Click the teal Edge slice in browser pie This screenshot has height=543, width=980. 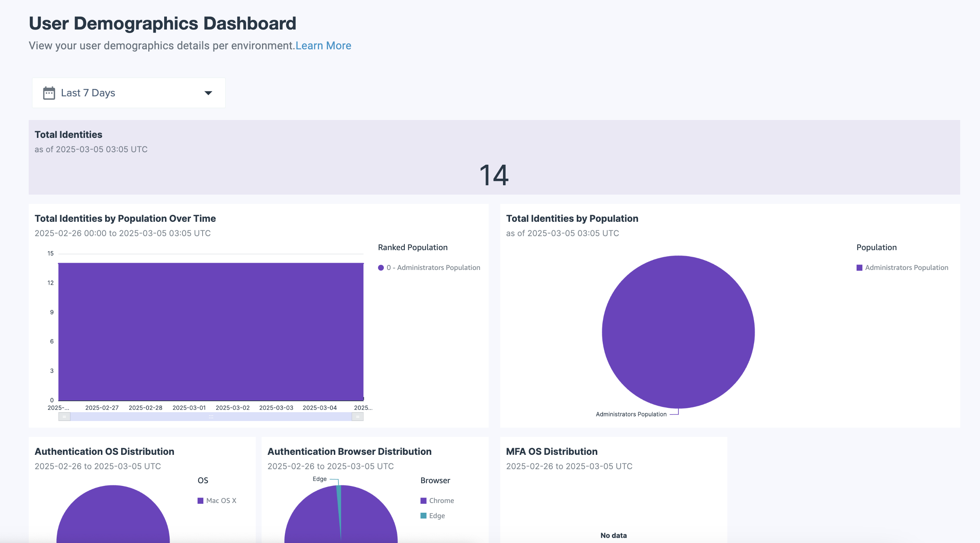[x=339, y=505]
